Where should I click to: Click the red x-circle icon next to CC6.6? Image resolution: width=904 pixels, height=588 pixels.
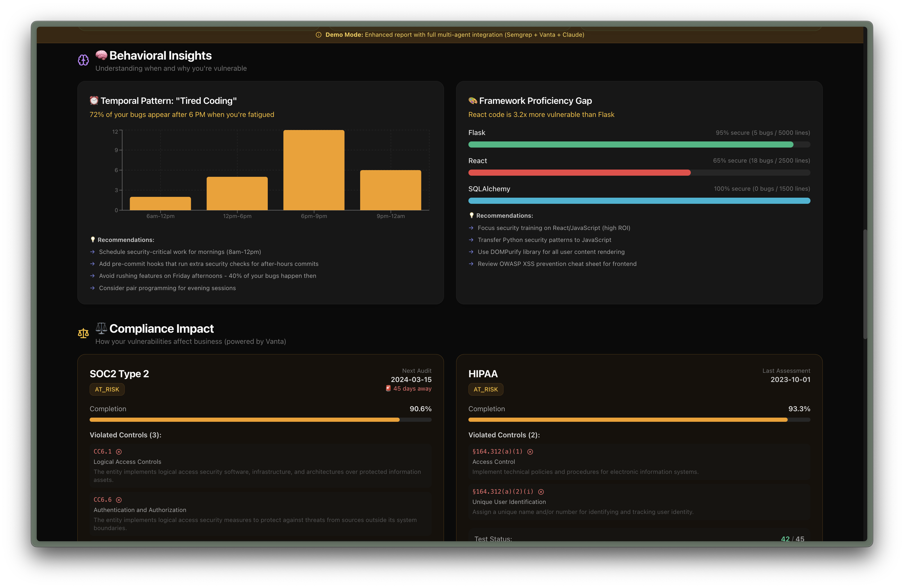[x=119, y=500]
